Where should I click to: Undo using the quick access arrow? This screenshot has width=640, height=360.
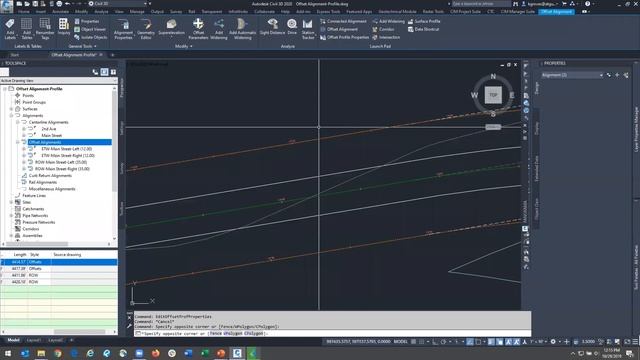click(67, 4)
